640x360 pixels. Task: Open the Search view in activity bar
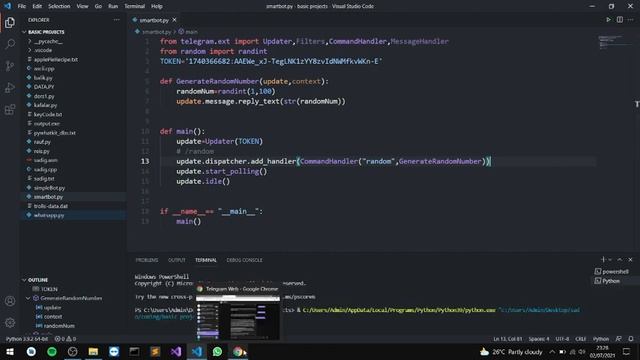[x=10, y=44]
